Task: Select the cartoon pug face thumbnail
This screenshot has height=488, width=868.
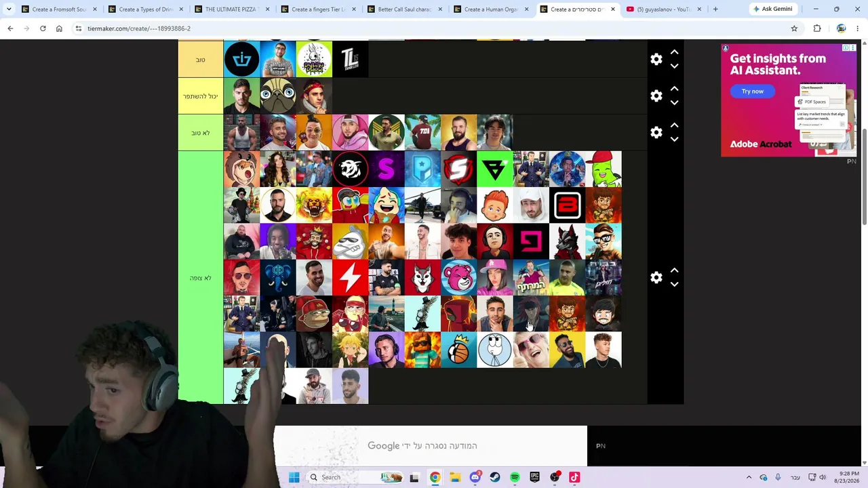Action: pos(278,96)
